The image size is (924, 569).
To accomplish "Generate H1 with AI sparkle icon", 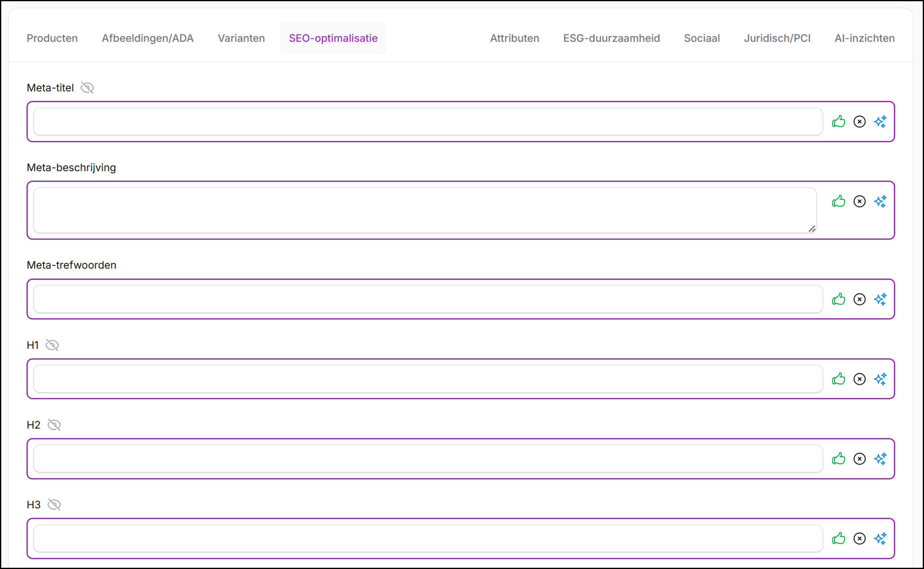I will [x=880, y=379].
